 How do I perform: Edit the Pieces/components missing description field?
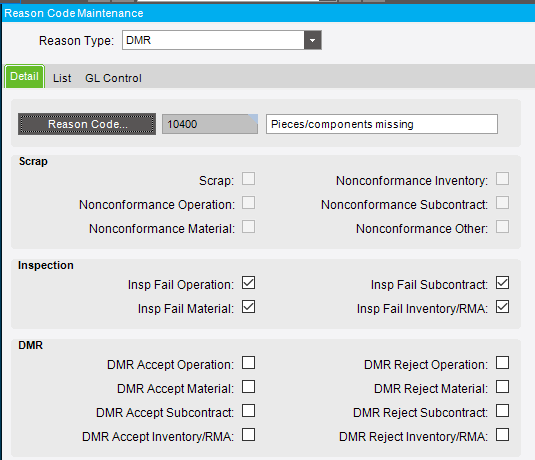[382, 124]
